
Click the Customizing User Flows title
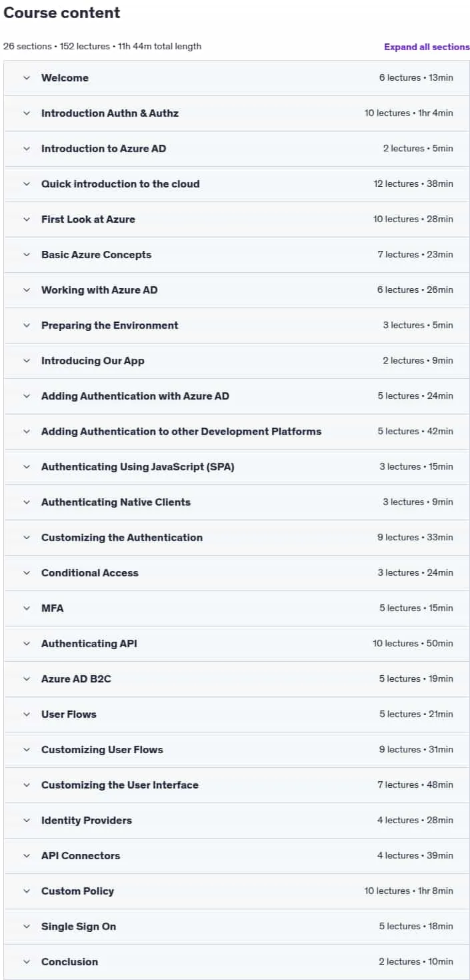[x=102, y=750]
